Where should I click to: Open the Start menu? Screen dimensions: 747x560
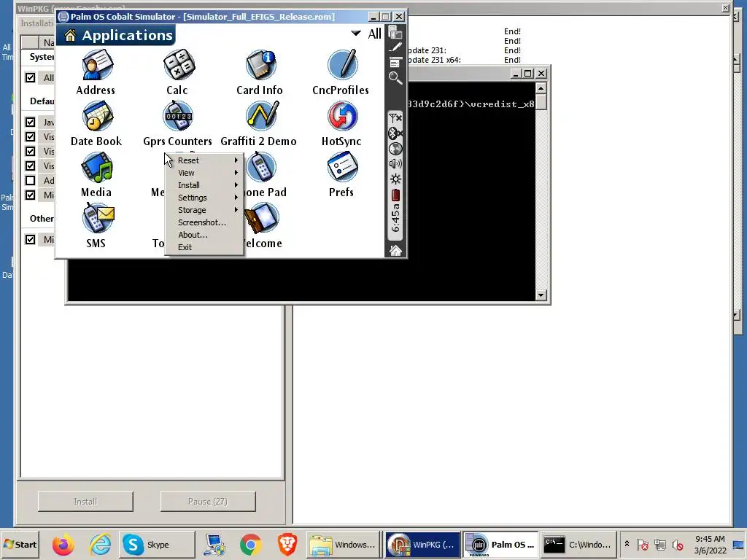coord(20,544)
